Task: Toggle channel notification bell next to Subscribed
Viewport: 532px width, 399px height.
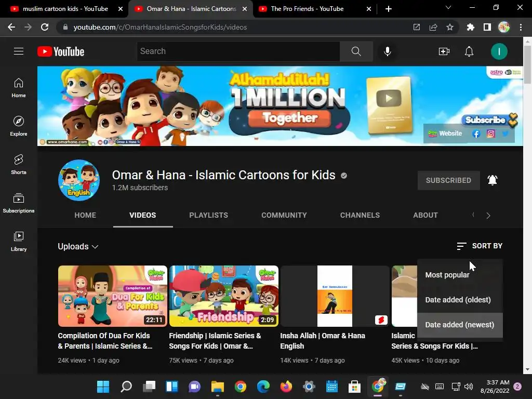Action: [x=493, y=180]
